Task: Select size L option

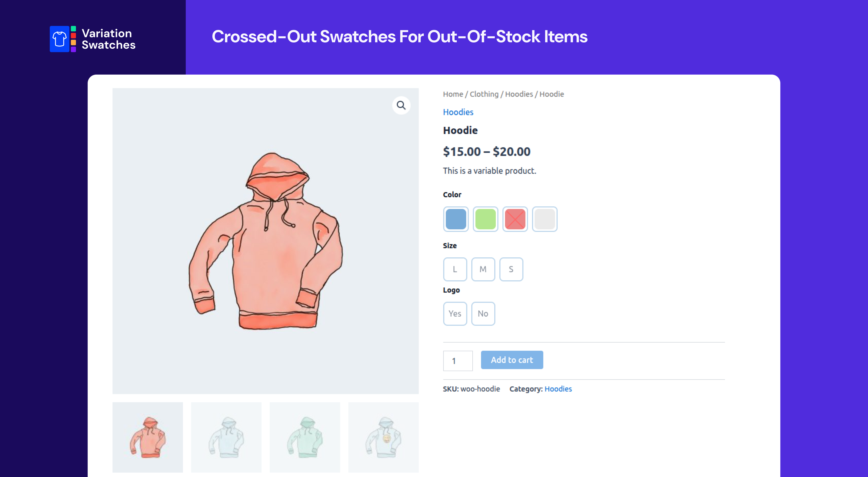Action: pos(455,269)
